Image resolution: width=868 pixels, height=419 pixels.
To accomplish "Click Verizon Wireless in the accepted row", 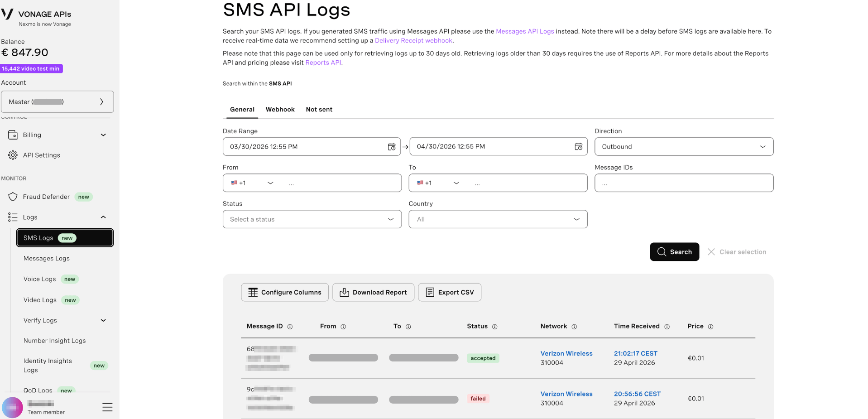I will (566, 354).
